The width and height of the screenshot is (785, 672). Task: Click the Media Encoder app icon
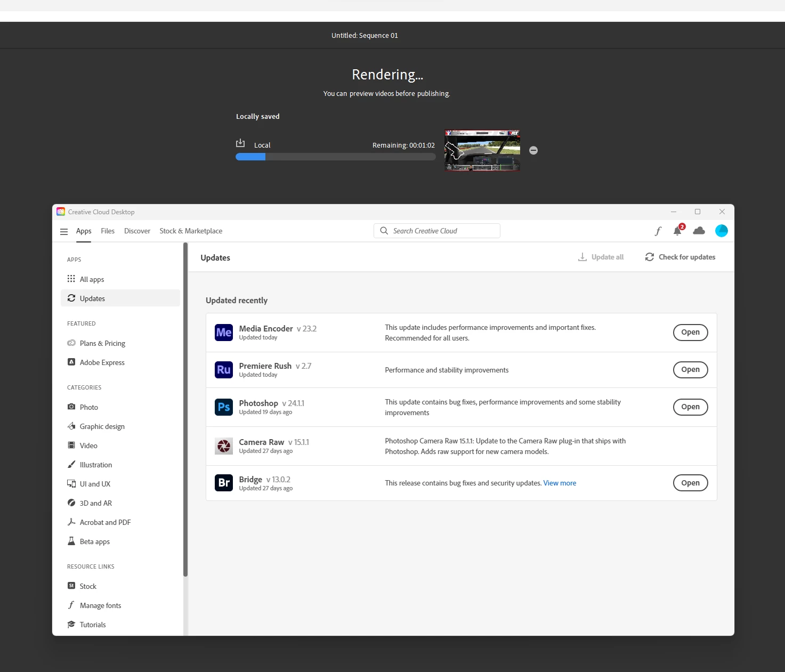click(224, 333)
